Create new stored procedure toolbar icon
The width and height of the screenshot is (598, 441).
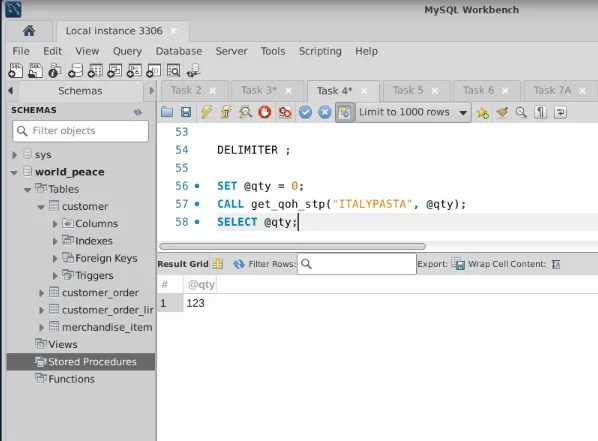[134, 71]
